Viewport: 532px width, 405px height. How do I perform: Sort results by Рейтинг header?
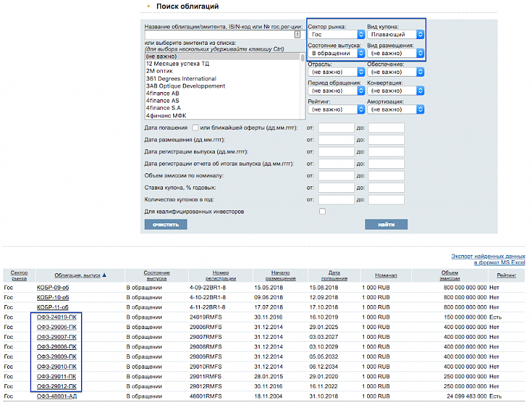(506, 275)
